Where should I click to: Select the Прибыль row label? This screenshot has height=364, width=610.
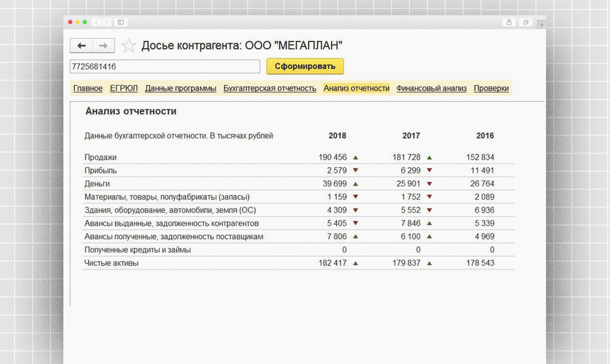[100, 171]
